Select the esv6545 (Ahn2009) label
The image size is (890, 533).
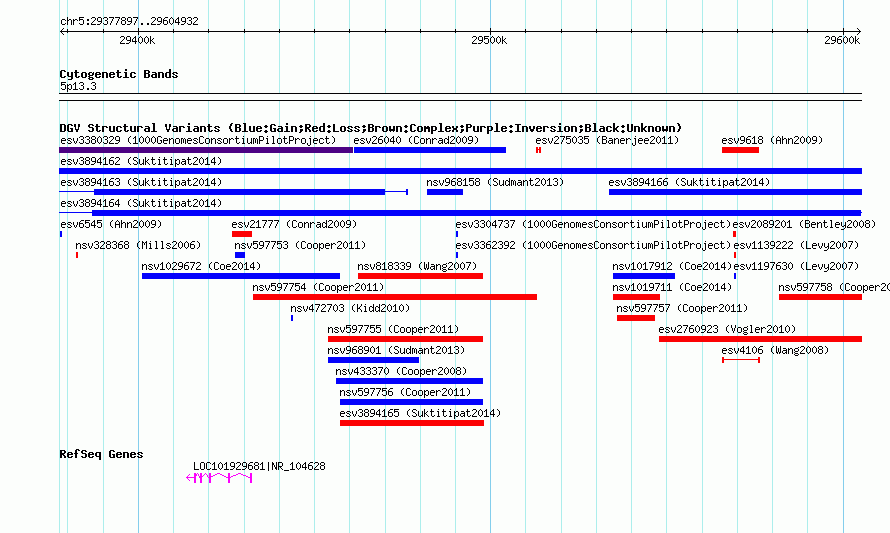(x=111, y=224)
